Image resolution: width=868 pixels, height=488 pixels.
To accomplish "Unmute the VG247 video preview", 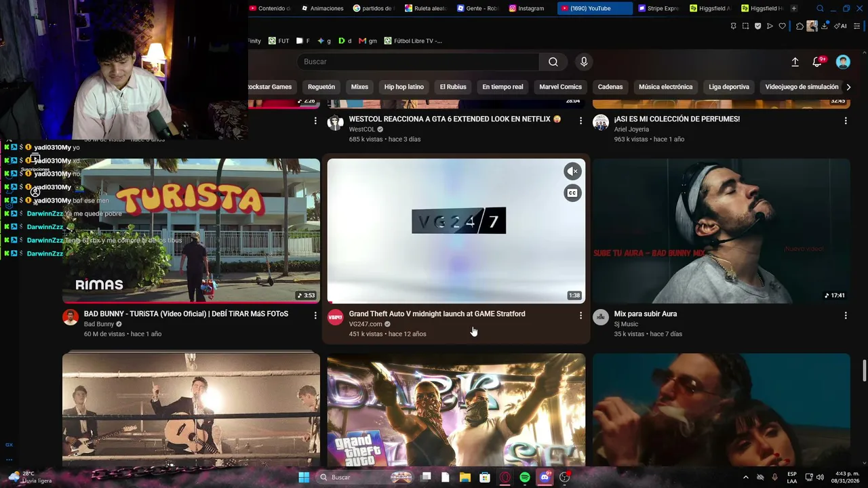I will coord(572,171).
